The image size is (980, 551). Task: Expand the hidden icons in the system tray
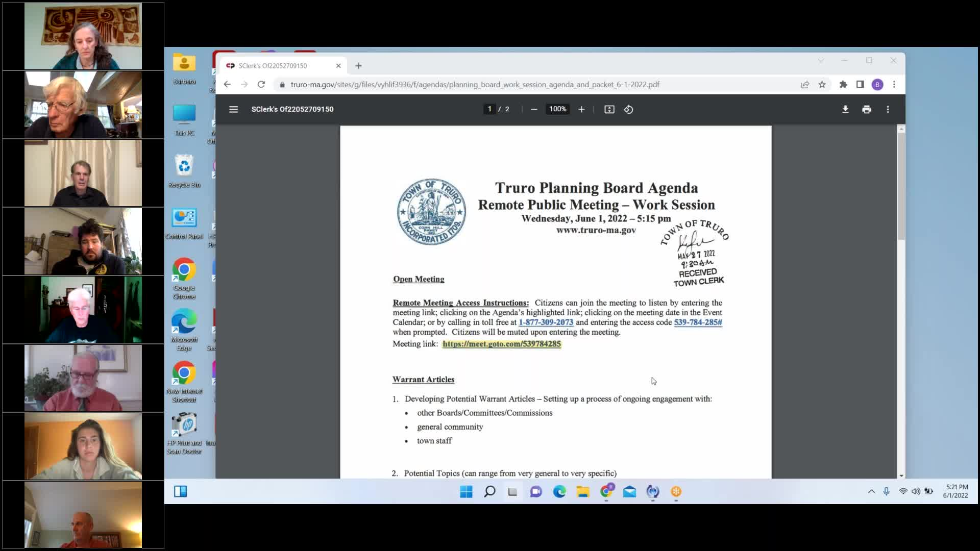coord(871,491)
